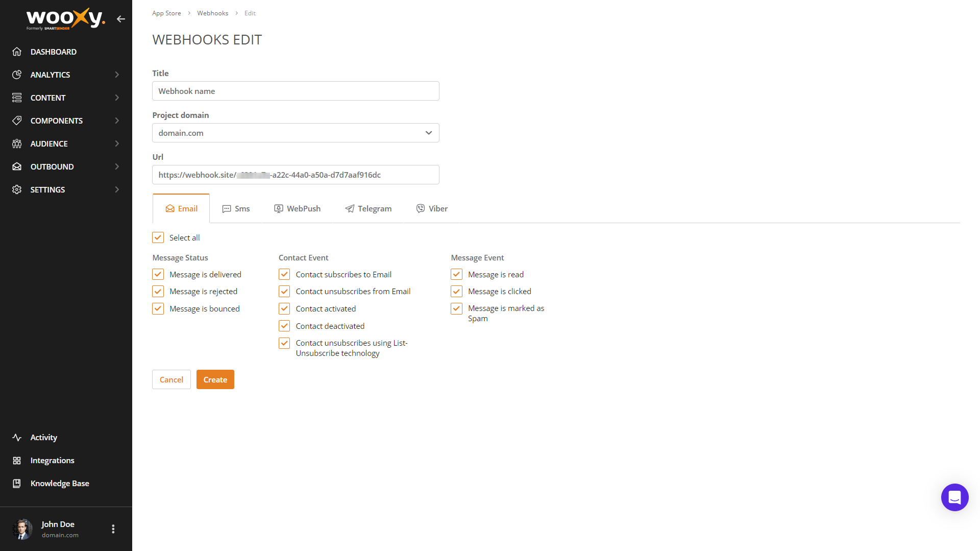This screenshot has width=980, height=551.
Task: Open the user options three-dot menu
Action: 113,529
